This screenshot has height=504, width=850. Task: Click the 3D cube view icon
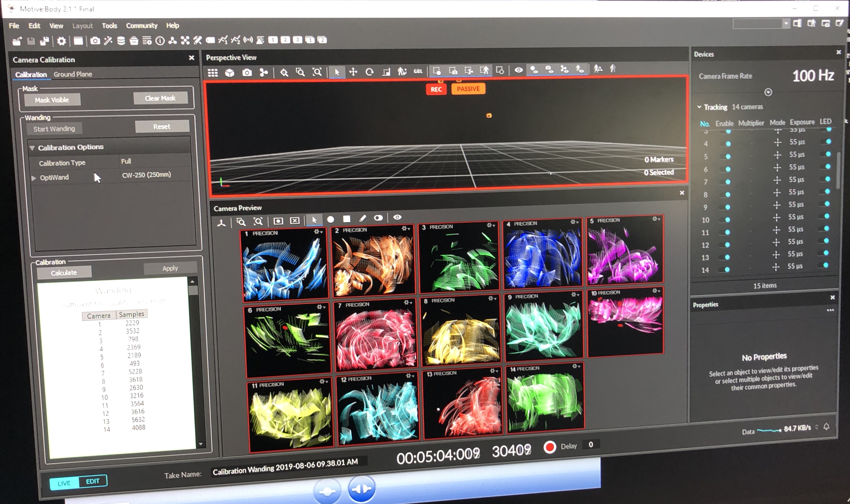coord(229,73)
